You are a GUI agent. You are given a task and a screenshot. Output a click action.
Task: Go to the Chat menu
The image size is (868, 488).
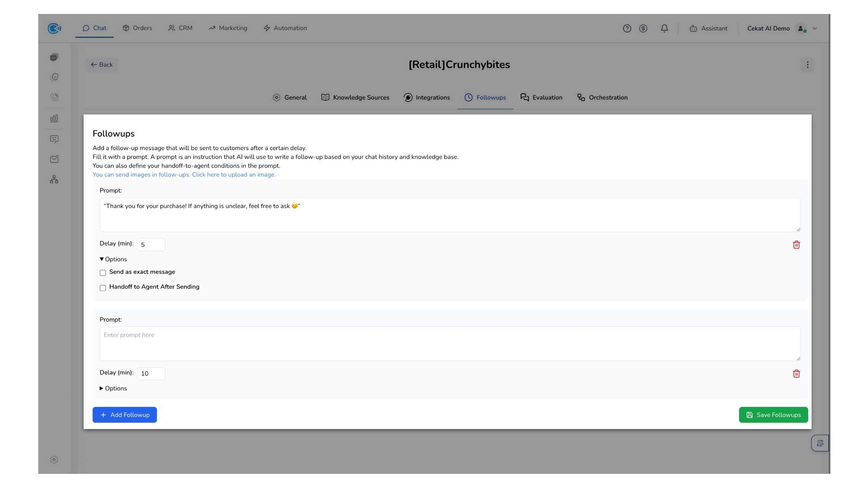94,28
